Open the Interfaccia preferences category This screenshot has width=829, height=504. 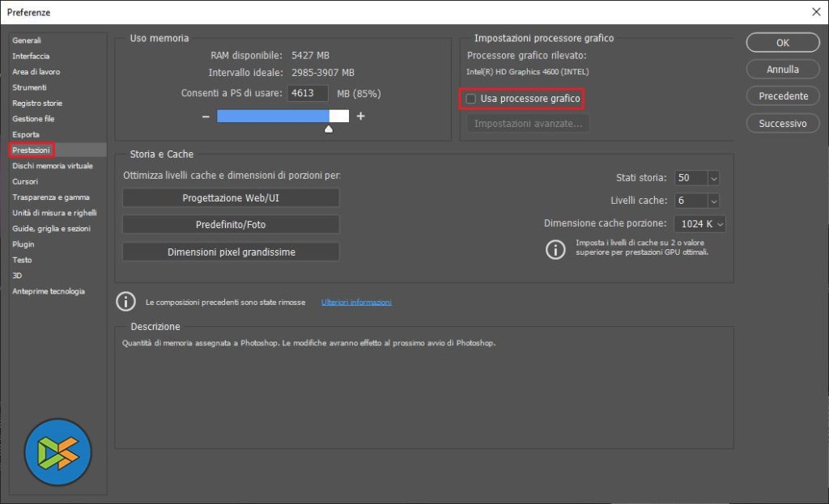pos(31,56)
